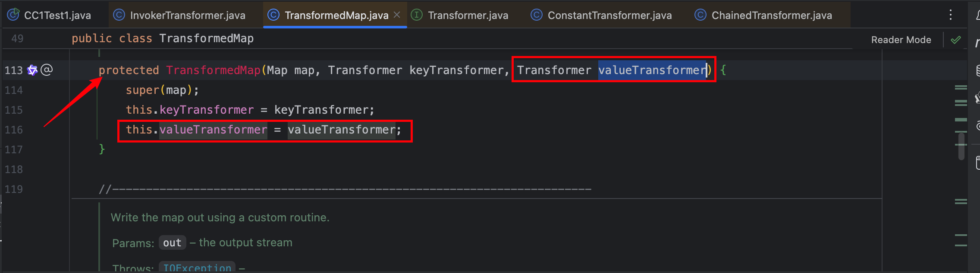Click the InvokerTransformer.java tab icon
The width and height of the screenshot is (980, 273).
click(x=119, y=15)
